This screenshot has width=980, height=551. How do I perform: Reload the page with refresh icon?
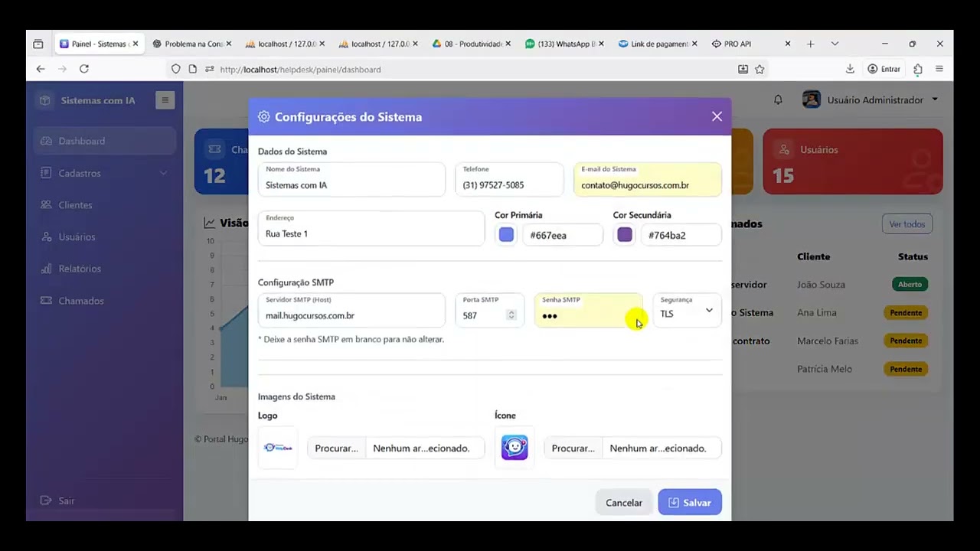click(84, 69)
